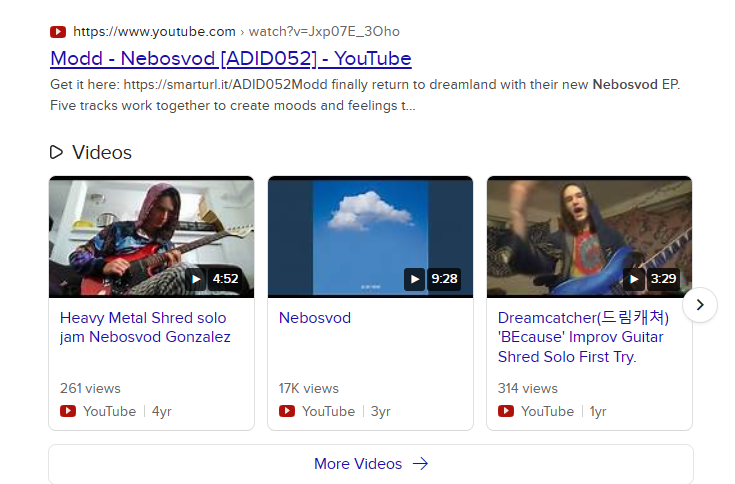Image resolution: width=735 pixels, height=484 pixels.
Task: Play the 3:29 video using its play icon
Action: pos(634,279)
